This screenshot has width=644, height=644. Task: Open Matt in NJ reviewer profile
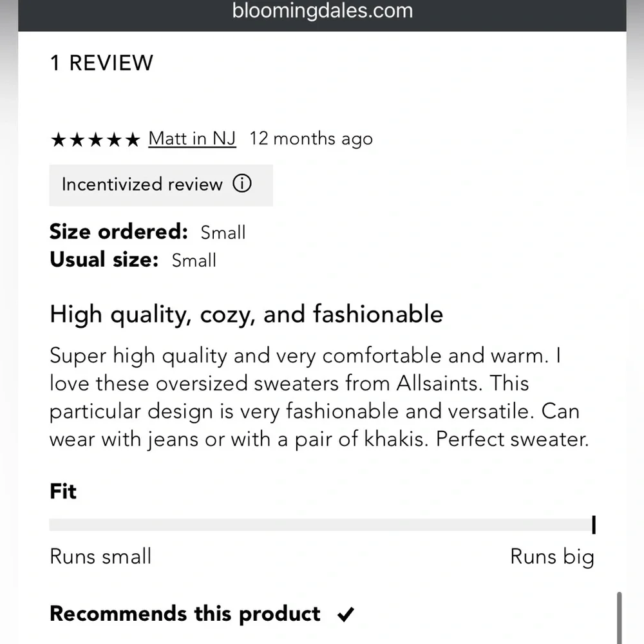pyautogui.click(x=192, y=139)
